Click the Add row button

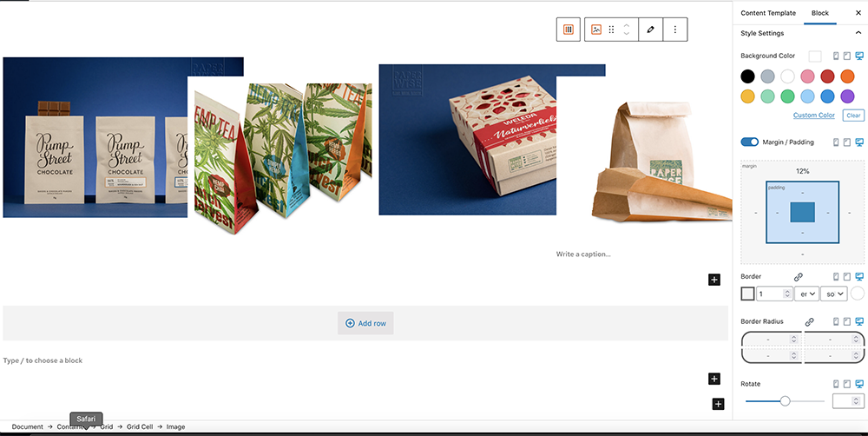point(366,323)
